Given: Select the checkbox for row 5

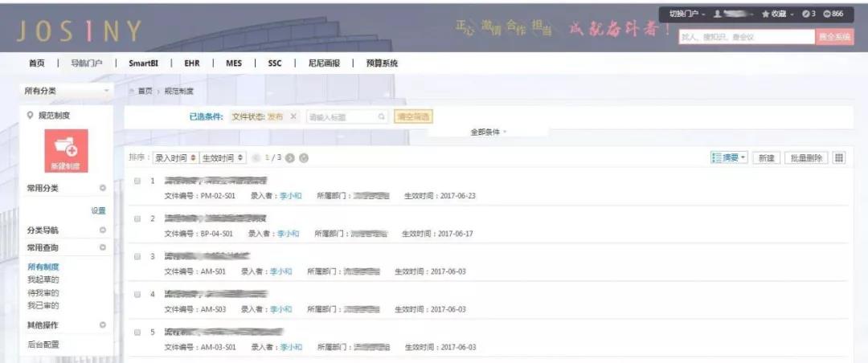Looking at the screenshot, I should pos(137,332).
